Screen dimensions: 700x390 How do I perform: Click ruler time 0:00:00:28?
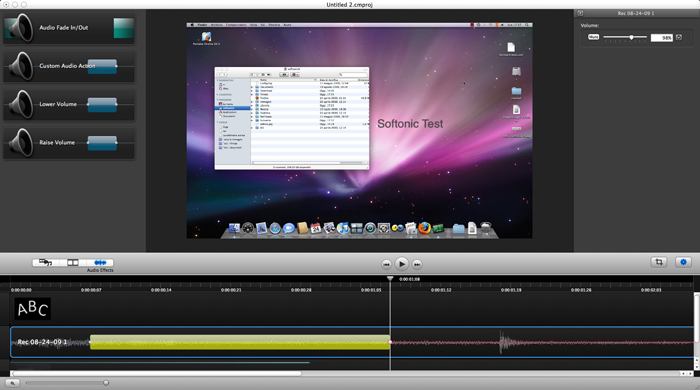tap(301, 290)
